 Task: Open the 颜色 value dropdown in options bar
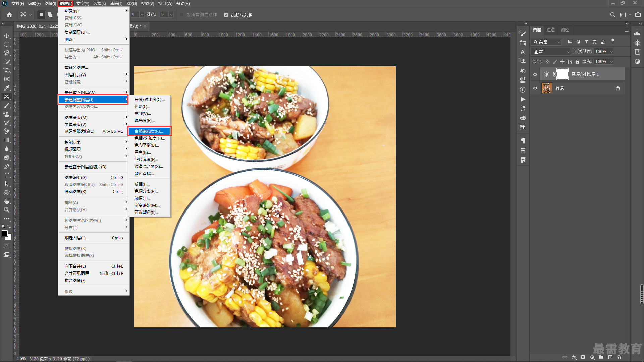tap(171, 15)
